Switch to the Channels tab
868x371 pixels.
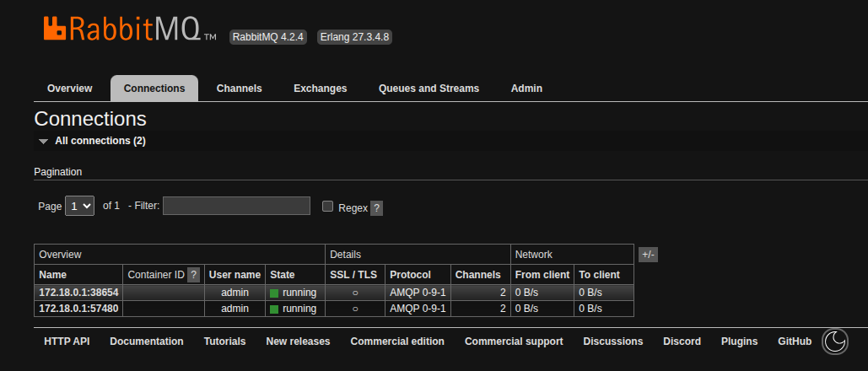point(240,89)
